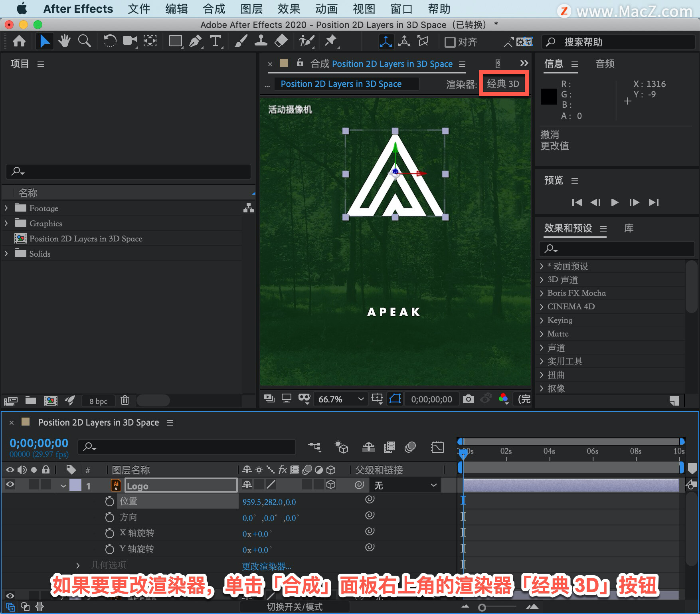This screenshot has width=700, height=614.
Task: Click 切换开关/模式 button
Action: point(295,607)
